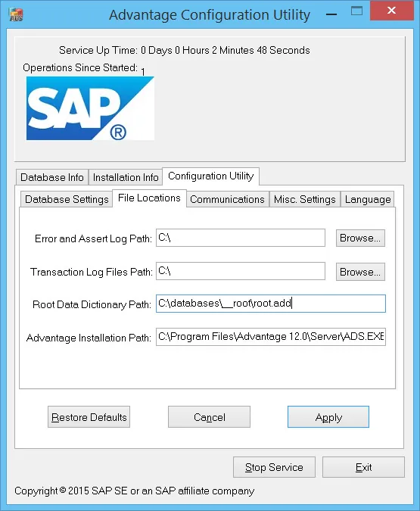Go to the Communications sub-tab

pyautogui.click(x=227, y=199)
